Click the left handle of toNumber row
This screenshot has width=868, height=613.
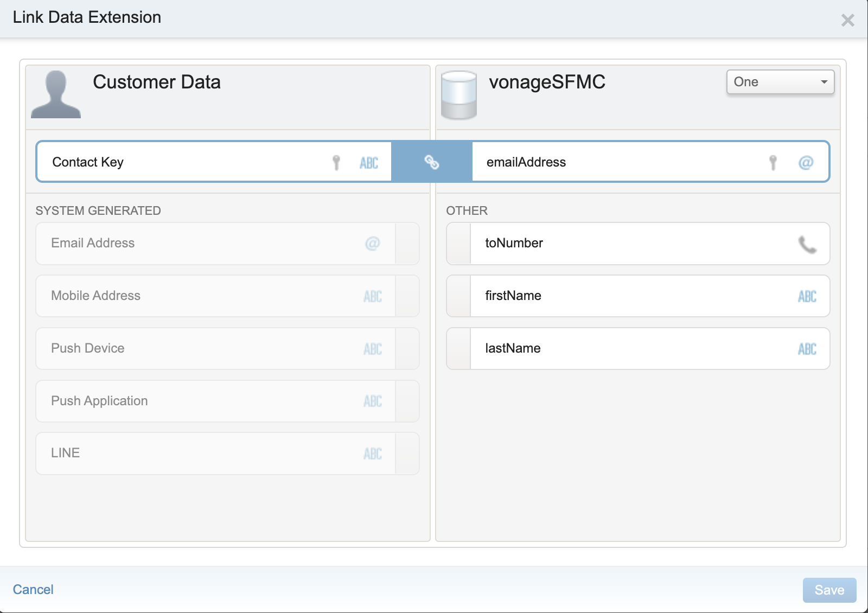(459, 244)
